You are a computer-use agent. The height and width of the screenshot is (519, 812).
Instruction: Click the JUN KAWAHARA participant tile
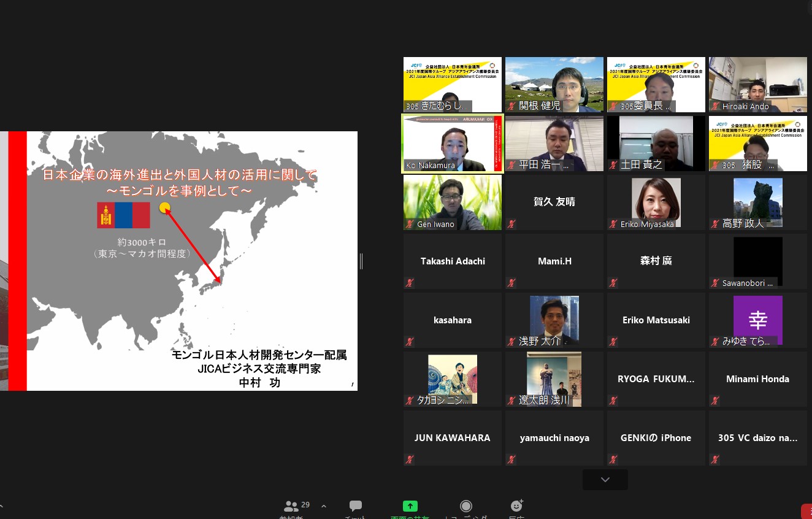click(452, 438)
